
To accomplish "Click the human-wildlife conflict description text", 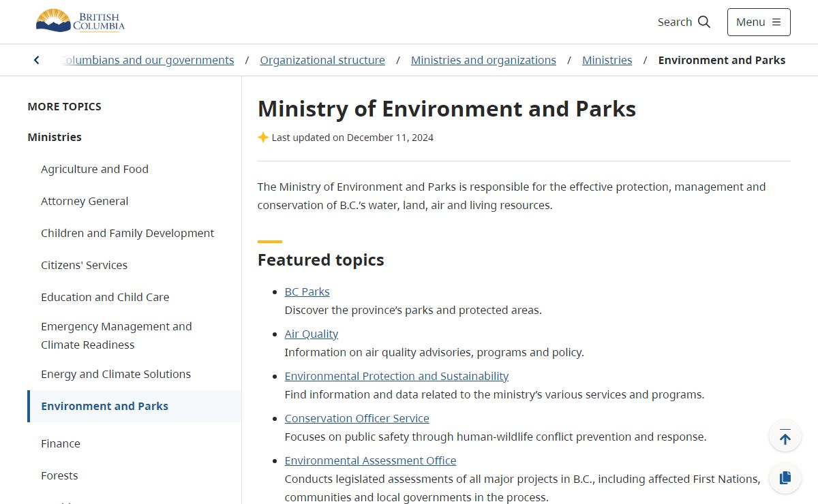I will coord(496,437).
